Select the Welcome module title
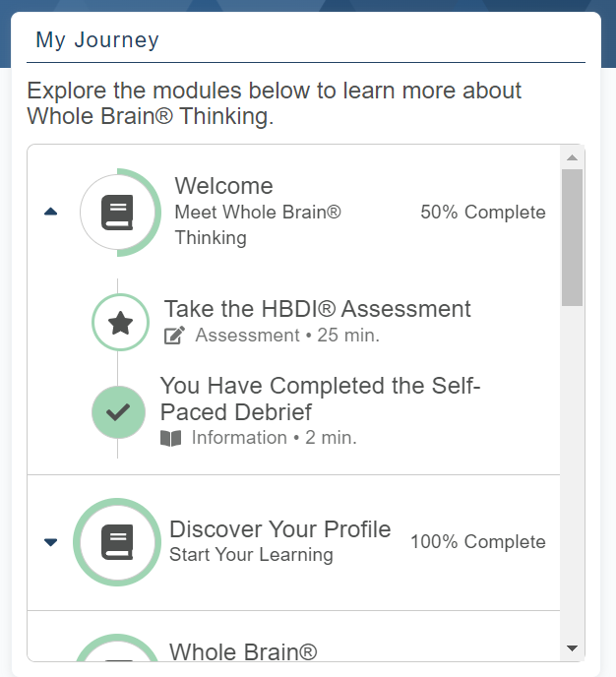616x677 pixels. pos(223,186)
